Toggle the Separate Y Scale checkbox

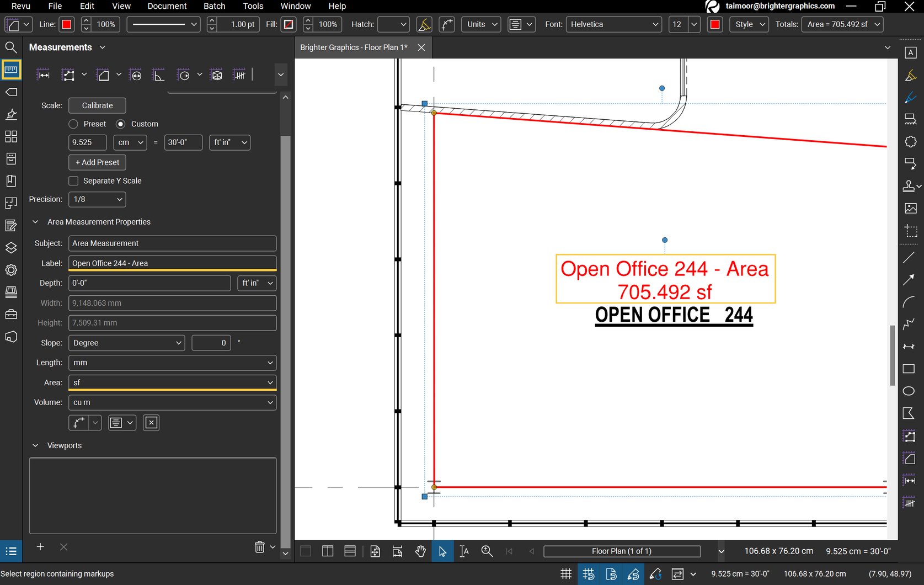(73, 180)
